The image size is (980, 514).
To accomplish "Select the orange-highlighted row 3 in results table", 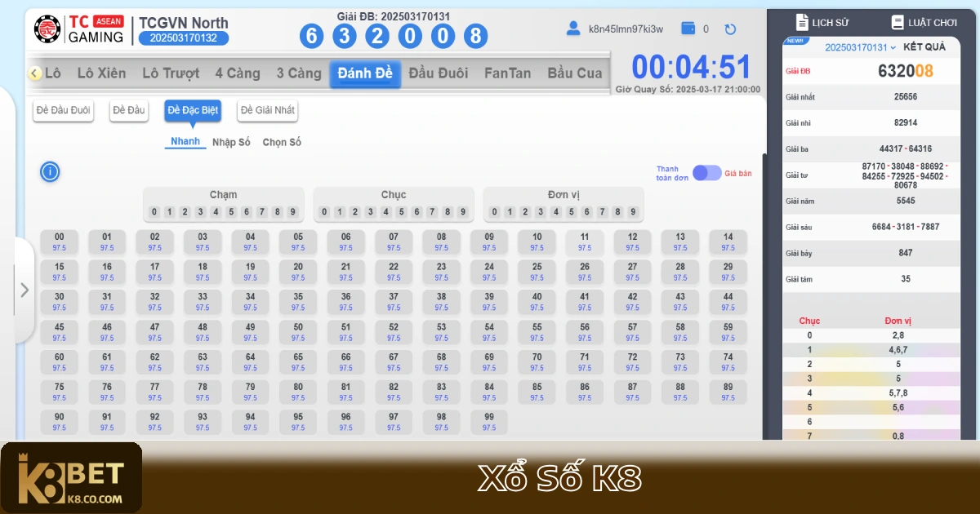I will point(871,378).
